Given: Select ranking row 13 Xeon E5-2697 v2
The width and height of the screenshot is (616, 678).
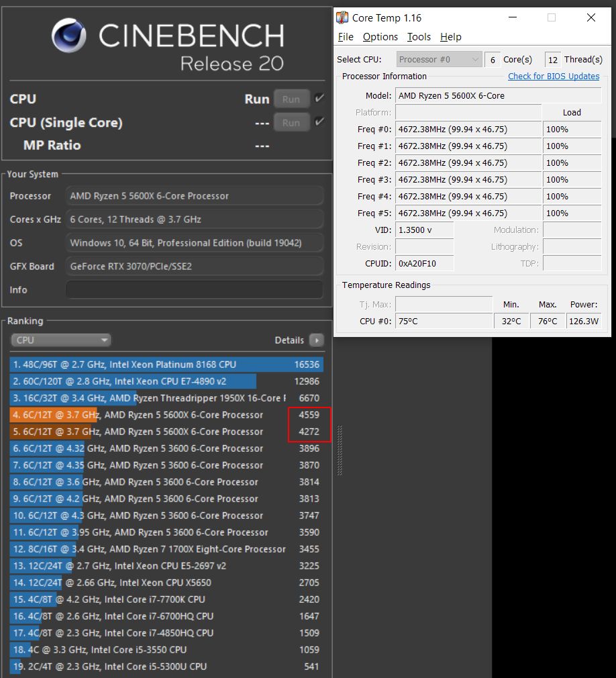Looking at the screenshot, I should pos(166,566).
